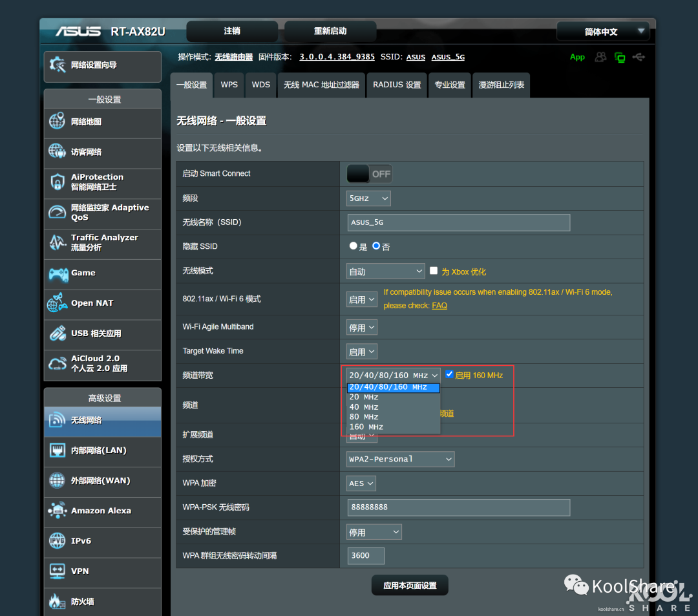
Task: Open the Wi-Fi Agile Multiband dropdown
Action: tap(361, 327)
